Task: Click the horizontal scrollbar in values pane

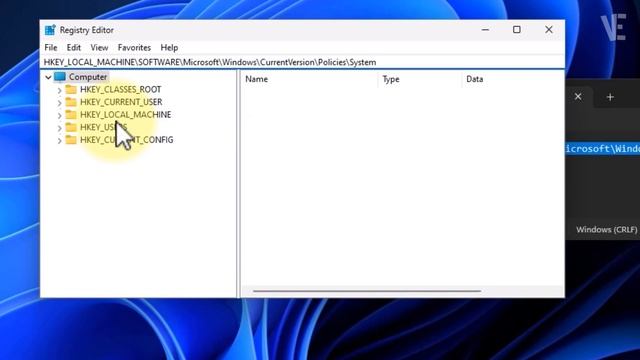Action: tap(367, 291)
